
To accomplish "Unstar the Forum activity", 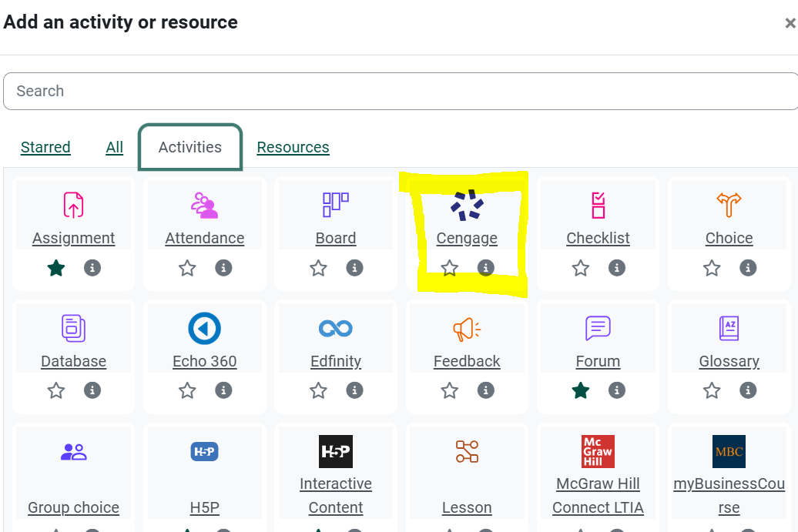I will point(581,391).
